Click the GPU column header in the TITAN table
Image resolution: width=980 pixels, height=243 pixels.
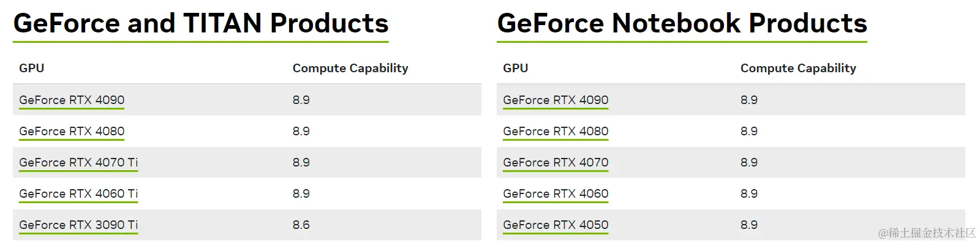coord(32,68)
